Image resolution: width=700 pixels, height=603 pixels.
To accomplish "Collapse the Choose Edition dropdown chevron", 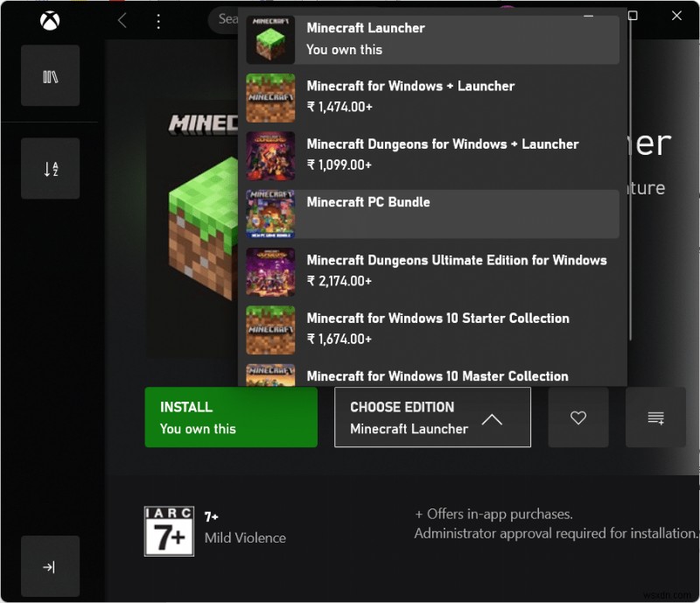I will pos(492,417).
